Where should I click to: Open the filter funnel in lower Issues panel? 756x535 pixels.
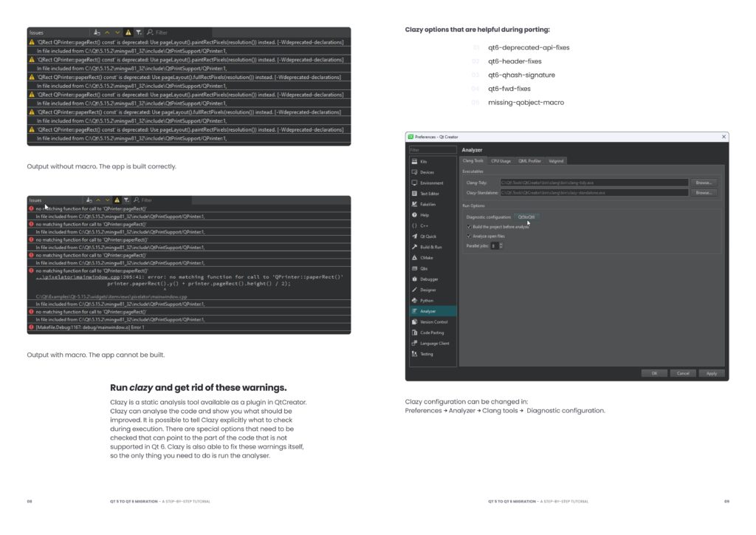[126, 200]
